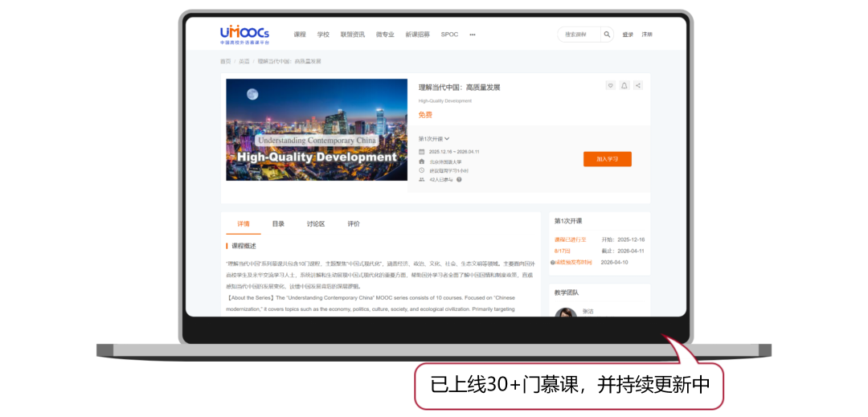Click the help icon beside 42人已参与

[459, 180]
